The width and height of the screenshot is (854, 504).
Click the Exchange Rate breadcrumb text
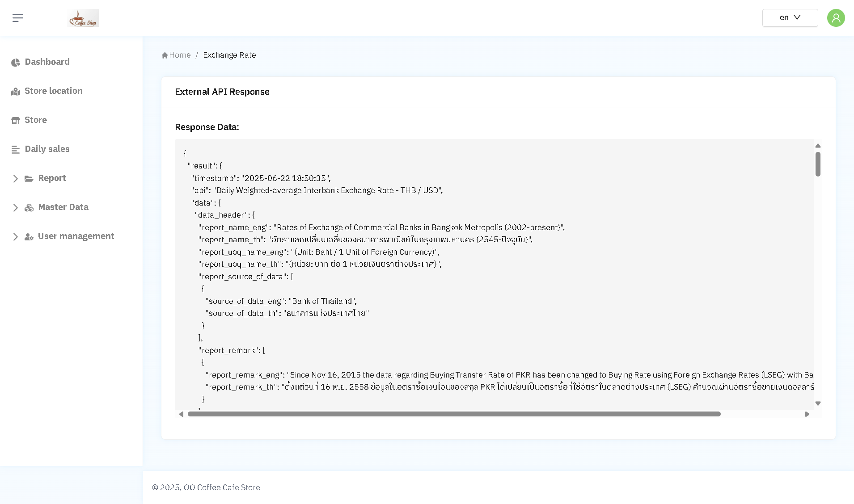[229, 55]
